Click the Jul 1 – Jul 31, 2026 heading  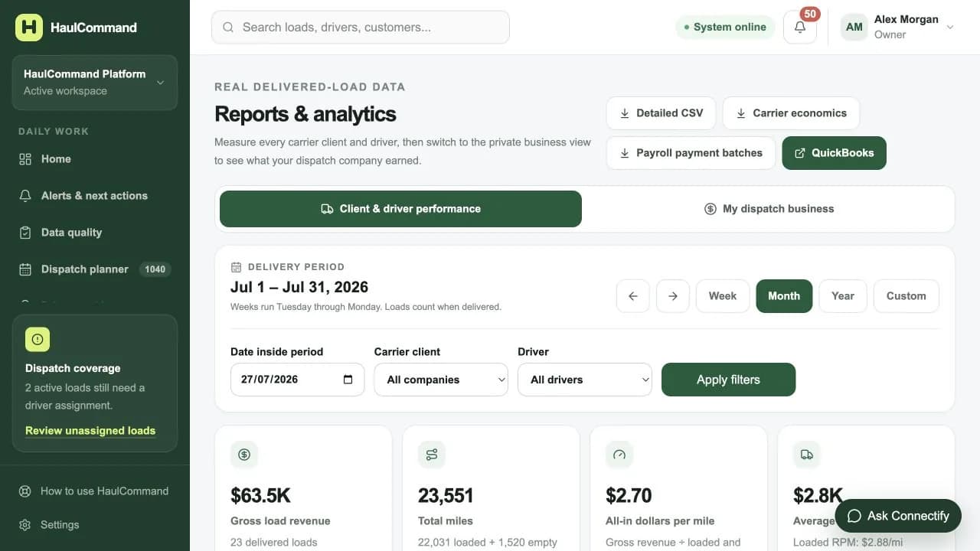(299, 288)
